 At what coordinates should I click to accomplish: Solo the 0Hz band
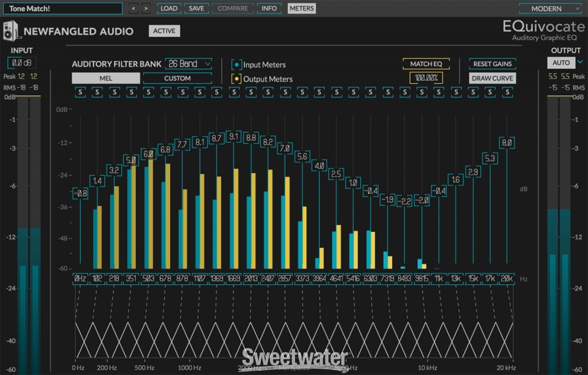(x=80, y=92)
